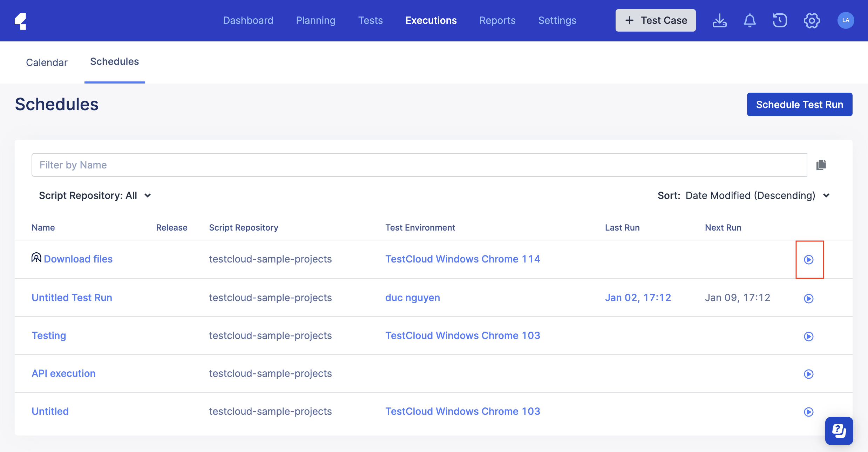Open the LA user avatar menu
868x452 pixels.
click(x=846, y=20)
